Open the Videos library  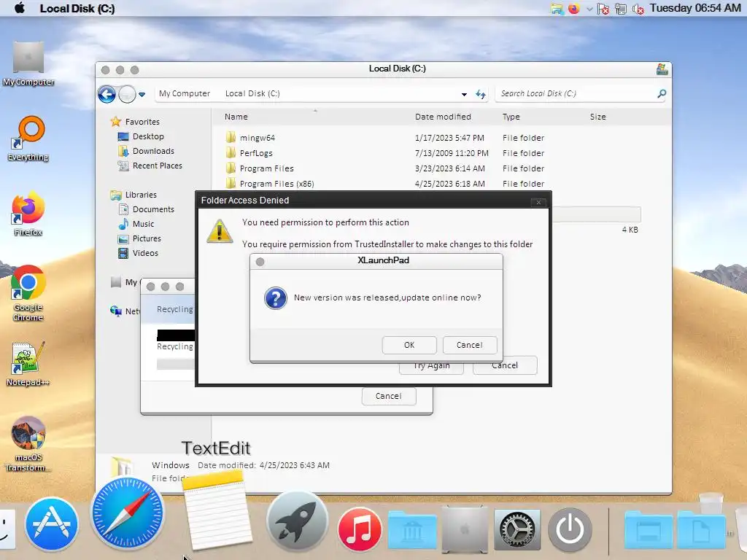pos(145,253)
